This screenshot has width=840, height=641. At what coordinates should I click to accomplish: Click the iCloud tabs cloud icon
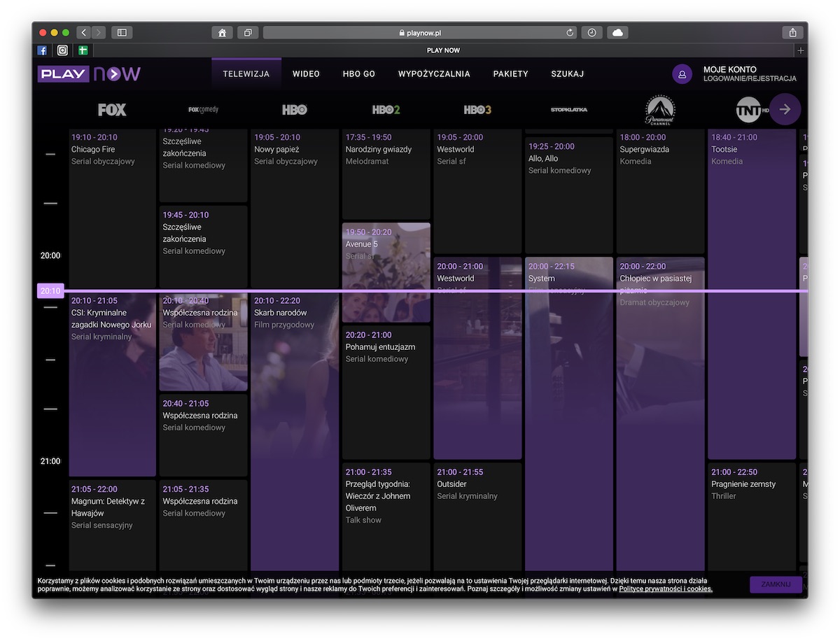pyautogui.click(x=617, y=32)
